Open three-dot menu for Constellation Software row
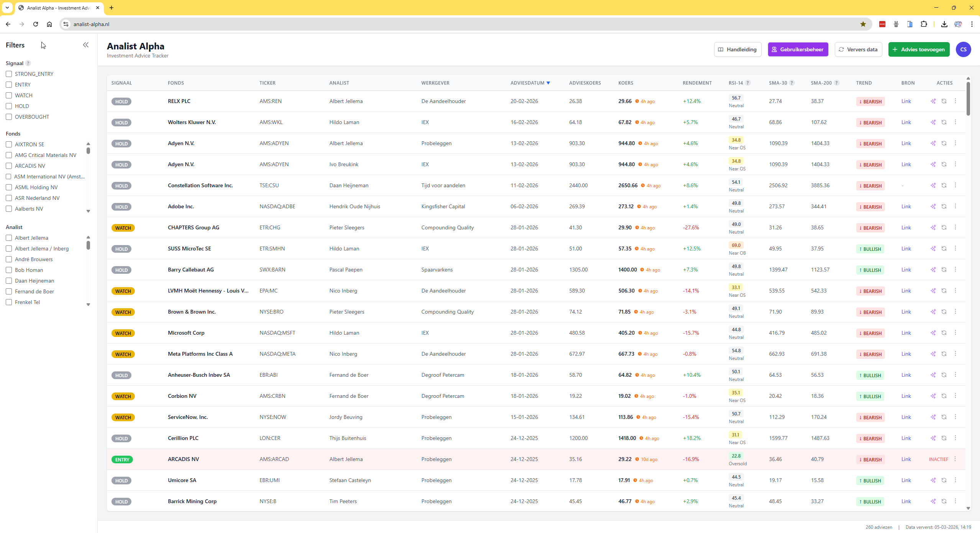The width and height of the screenshot is (980, 533). click(955, 185)
